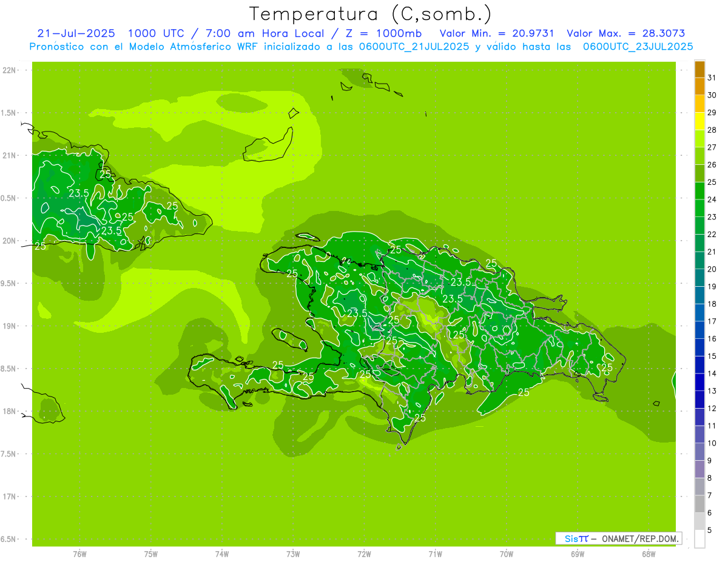Screen dimensions: 728x562
Task: Click "7:00 am Hora Local" in header
Action: (264, 33)
